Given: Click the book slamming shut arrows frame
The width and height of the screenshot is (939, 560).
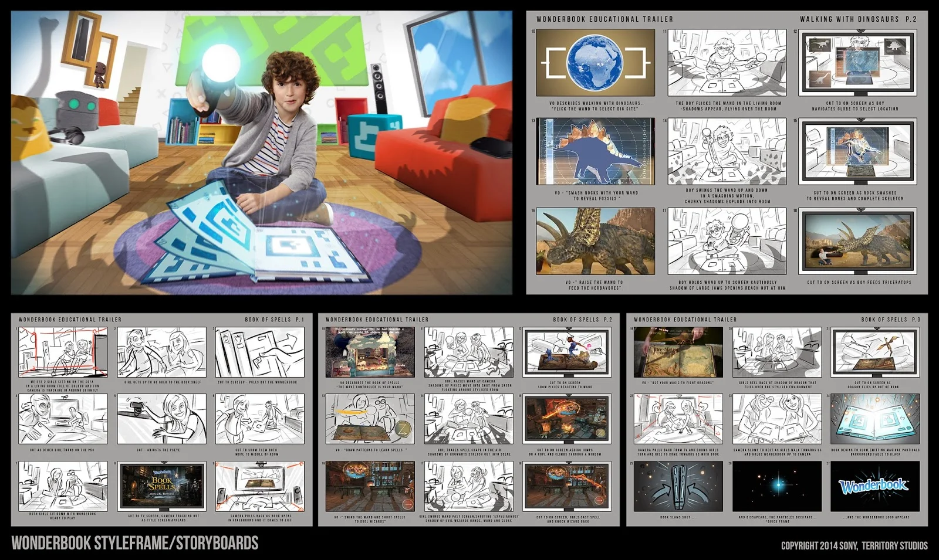Looking at the screenshot, I should [x=678, y=486].
